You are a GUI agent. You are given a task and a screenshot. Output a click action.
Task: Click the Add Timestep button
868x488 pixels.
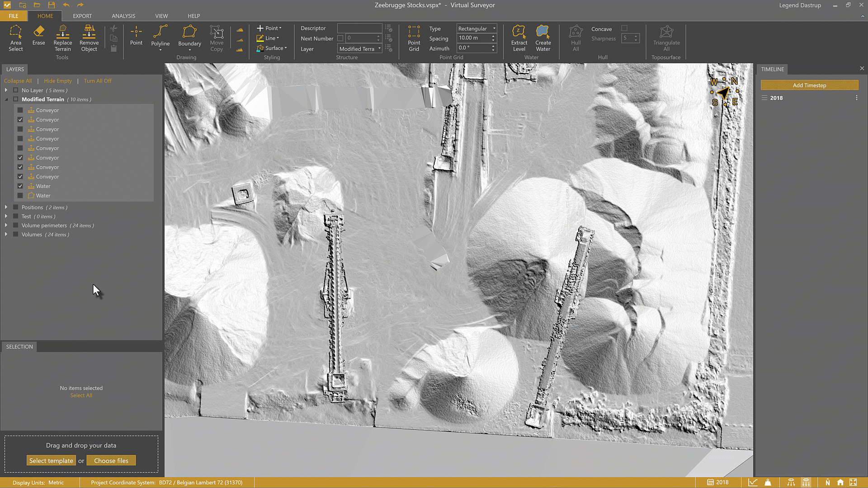pyautogui.click(x=809, y=85)
